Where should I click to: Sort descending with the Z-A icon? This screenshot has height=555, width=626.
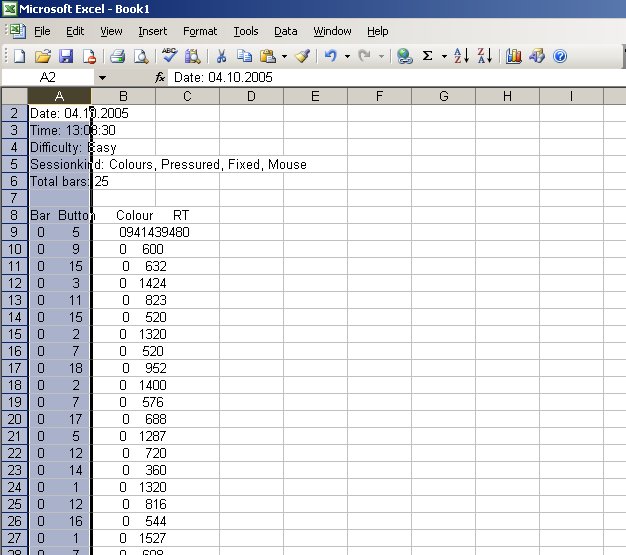point(485,56)
